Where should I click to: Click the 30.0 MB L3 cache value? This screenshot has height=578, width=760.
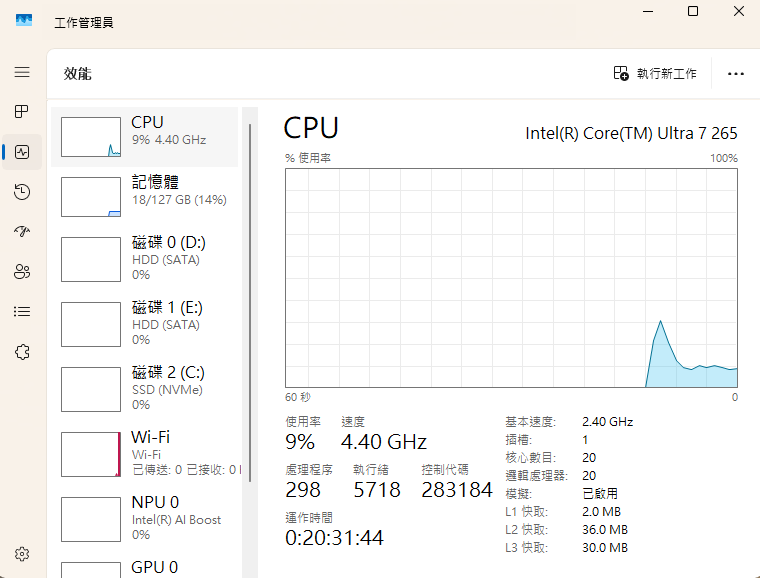605,547
